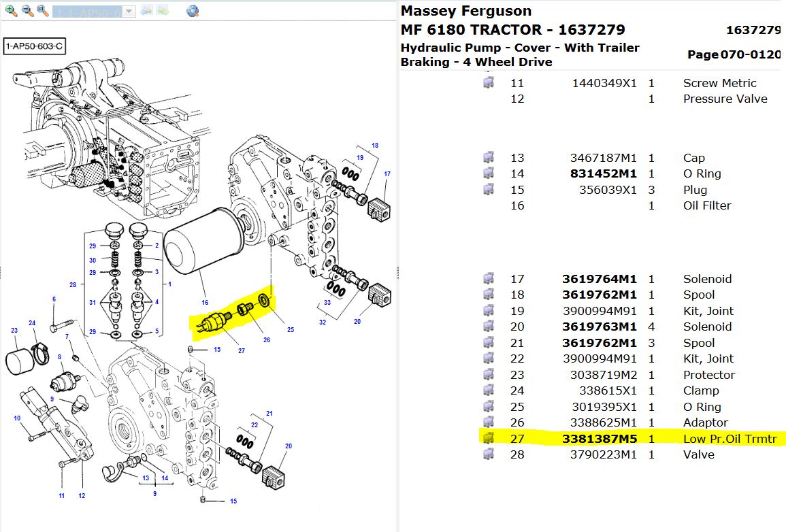Screen dimensions: 786x532
Task: Click the cart icon beside highlighted part 3381387M5
Action: [489, 439]
